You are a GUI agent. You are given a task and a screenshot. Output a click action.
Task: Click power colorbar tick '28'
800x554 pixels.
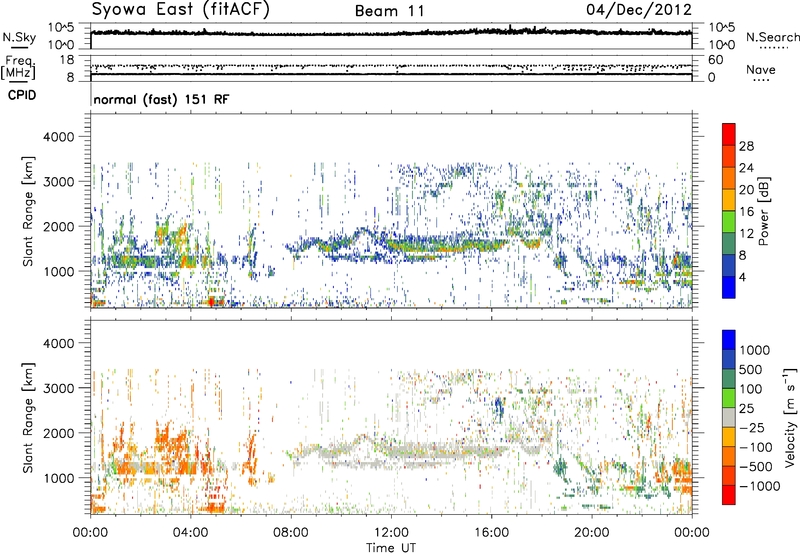pos(746,146)
